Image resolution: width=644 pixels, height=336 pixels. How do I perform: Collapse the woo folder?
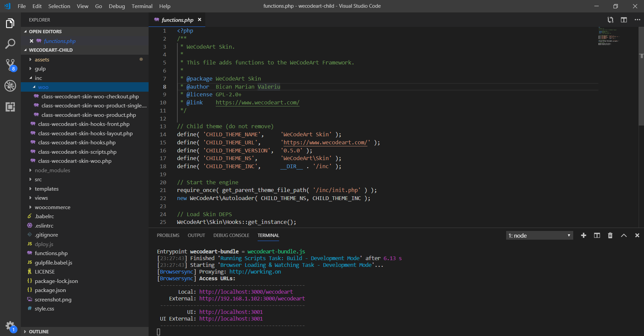(x=85, y=87)
